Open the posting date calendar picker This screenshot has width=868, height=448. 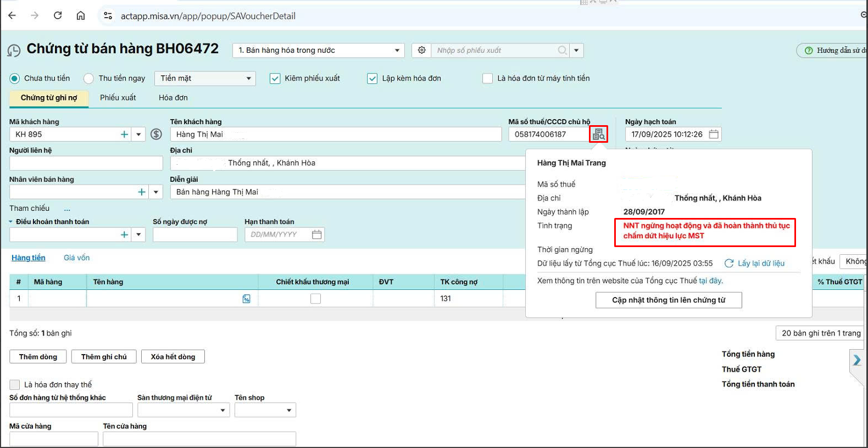[x=714, y=134]
